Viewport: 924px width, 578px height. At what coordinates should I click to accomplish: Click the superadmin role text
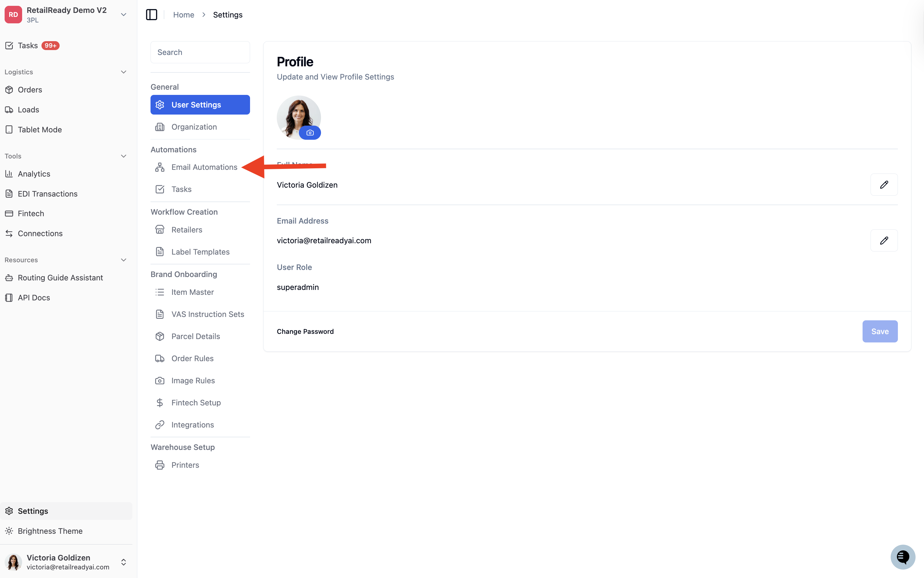pyautogui.click(x=297, y=287)
